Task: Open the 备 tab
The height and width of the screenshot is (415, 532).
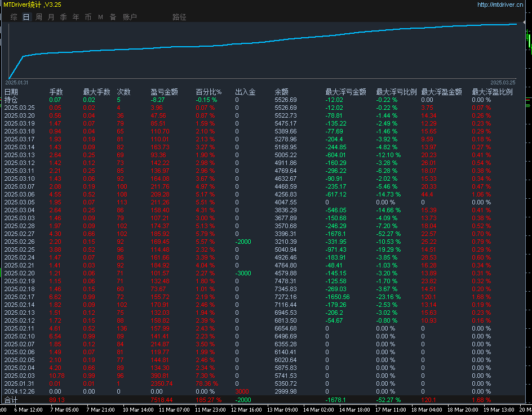Action: coord(113,17)
